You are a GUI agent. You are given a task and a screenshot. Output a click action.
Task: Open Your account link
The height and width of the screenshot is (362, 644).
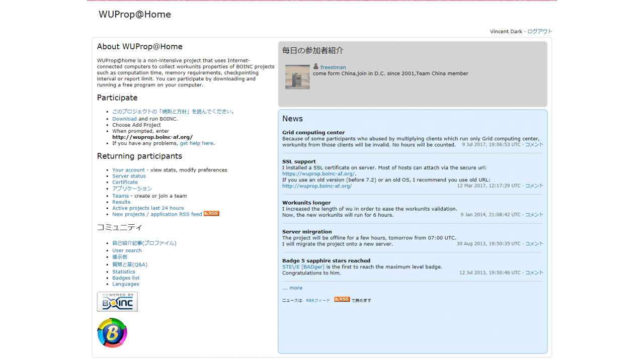tap(128, 170)
